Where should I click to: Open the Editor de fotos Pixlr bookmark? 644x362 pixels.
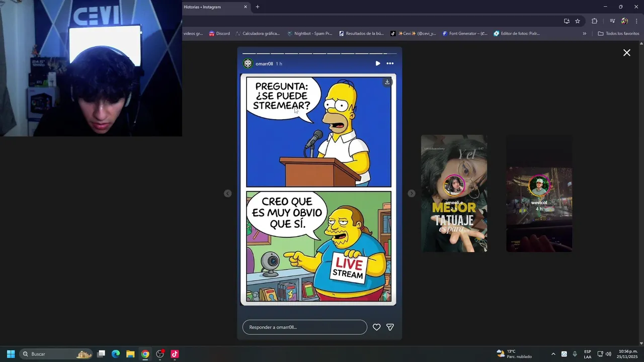(517, 34)
